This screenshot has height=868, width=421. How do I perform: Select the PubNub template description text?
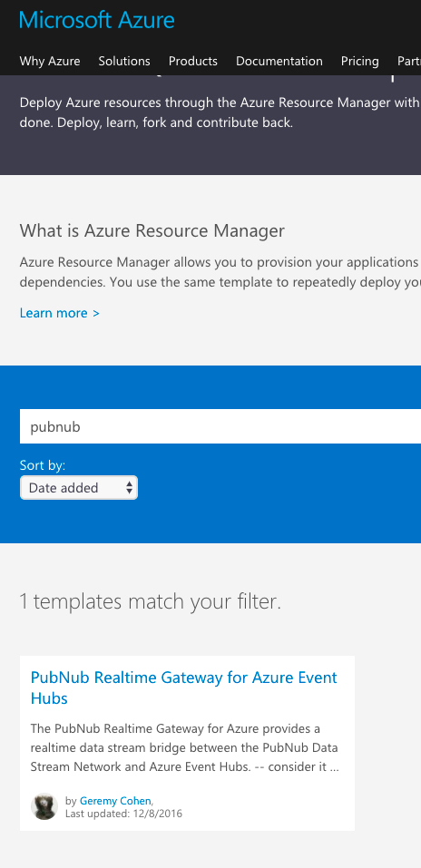pos(185,748)
